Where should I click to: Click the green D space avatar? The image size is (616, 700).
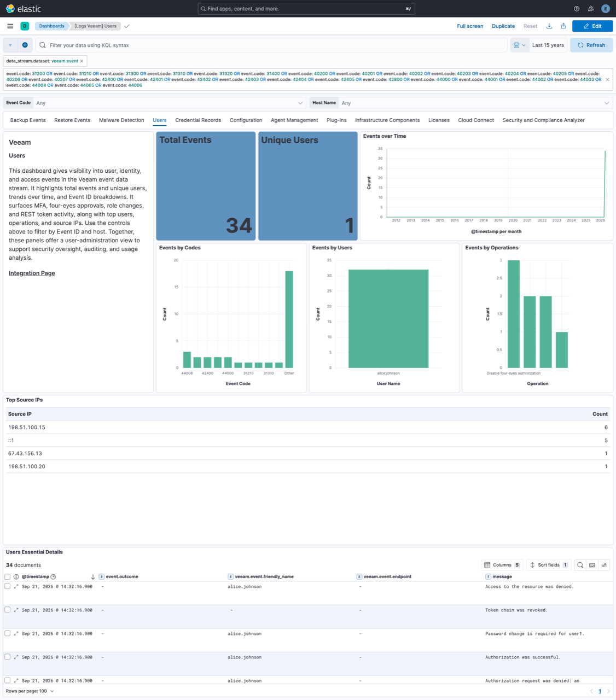click(x=25, y=26)
